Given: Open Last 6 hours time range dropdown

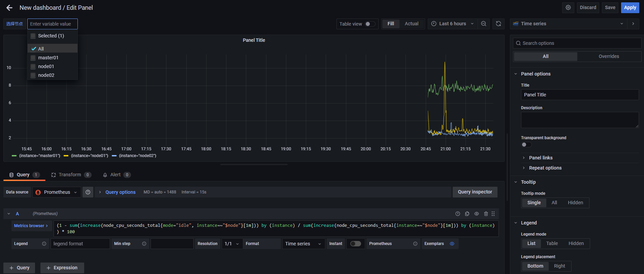Looking at the screenshot, I should click(453, 24).
